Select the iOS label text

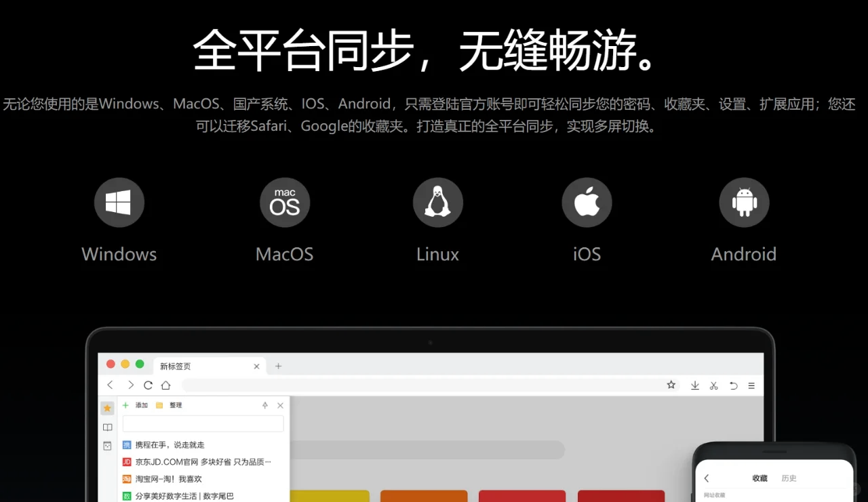click(x=587, y=255)
